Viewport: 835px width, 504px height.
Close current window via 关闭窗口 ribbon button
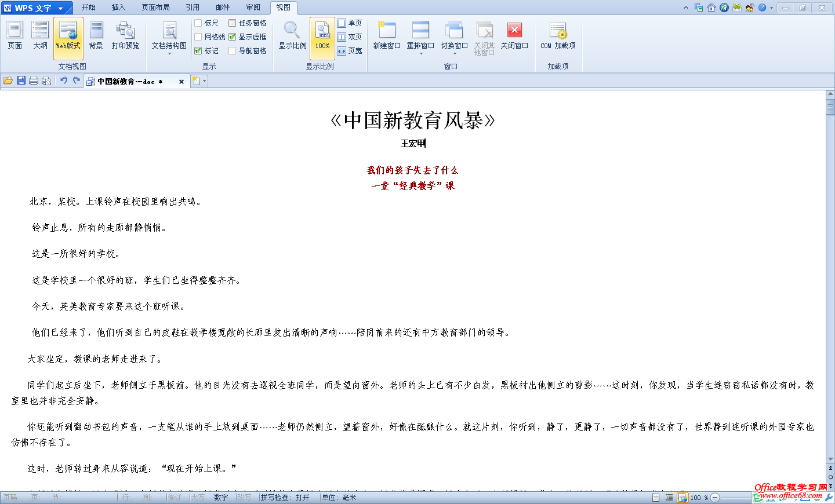(x=514, y=37)
